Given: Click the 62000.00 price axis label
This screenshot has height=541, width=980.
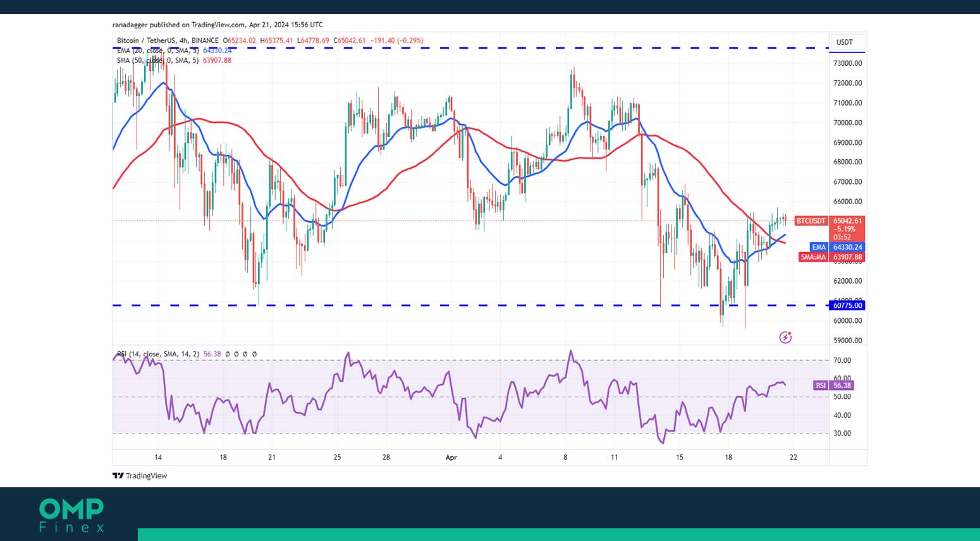Looking at the screenshot, I should tap(847, 281).
